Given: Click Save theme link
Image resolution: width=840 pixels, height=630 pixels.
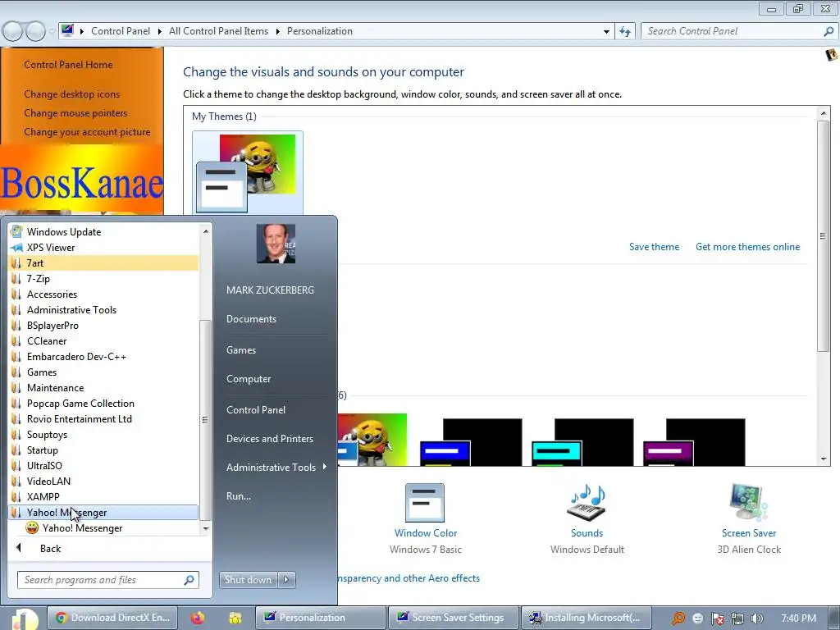Looking at the screenshot, I should [x=654, y=246].
